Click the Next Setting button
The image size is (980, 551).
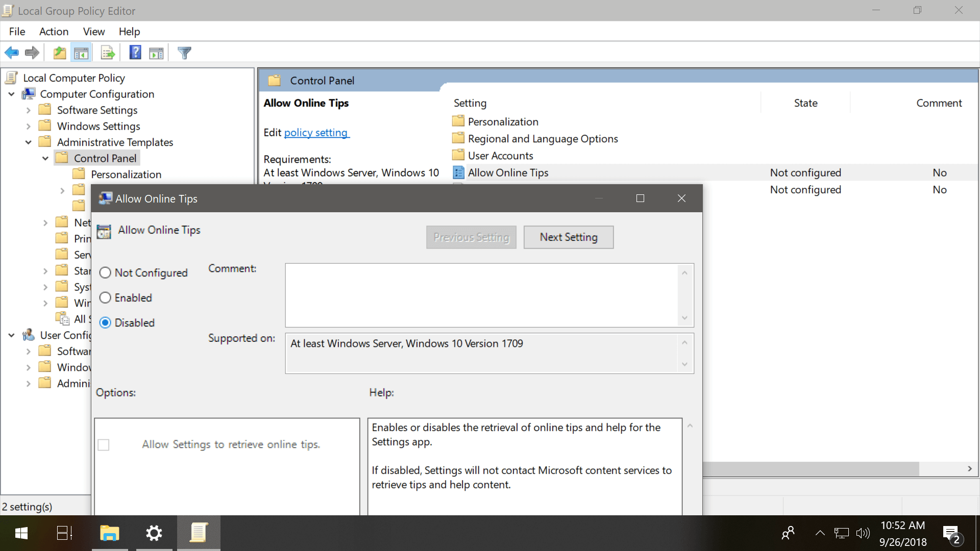click(x=569, y=237)
